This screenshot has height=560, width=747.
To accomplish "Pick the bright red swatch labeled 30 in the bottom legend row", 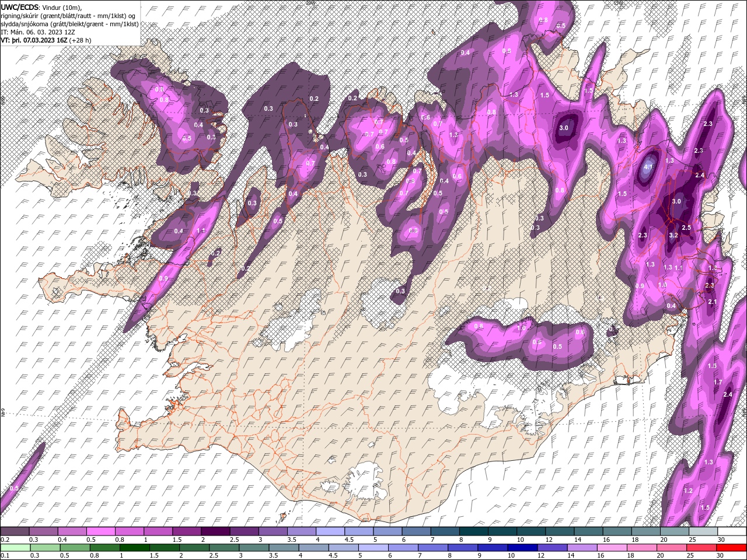I will pos(731,547).
